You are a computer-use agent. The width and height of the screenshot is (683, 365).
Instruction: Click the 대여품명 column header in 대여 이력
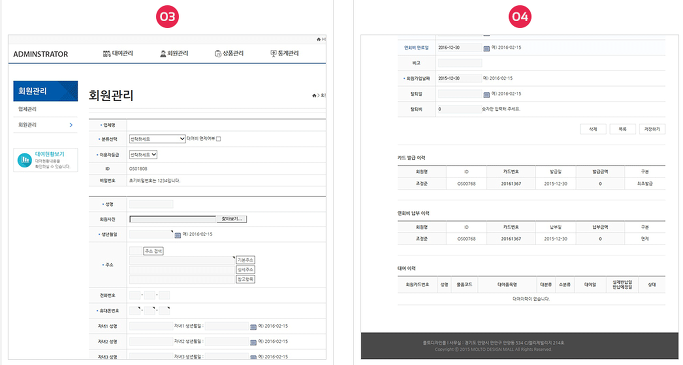point(507,284)
